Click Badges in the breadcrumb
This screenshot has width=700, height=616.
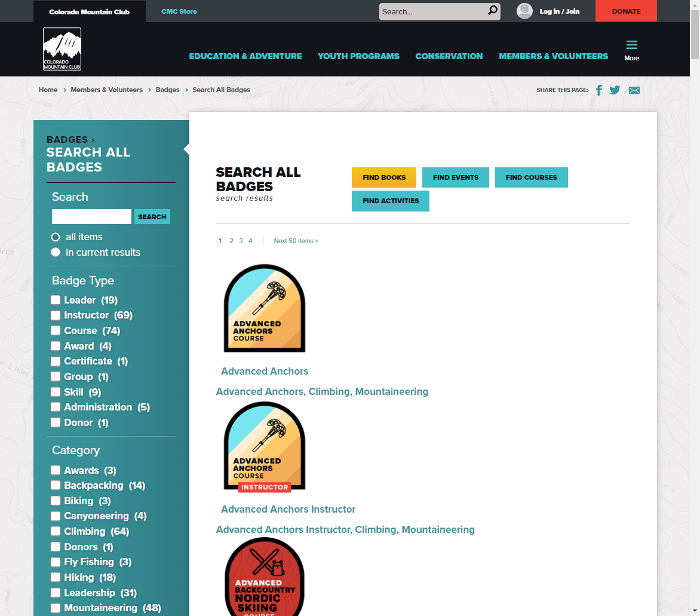click(167, 90)
